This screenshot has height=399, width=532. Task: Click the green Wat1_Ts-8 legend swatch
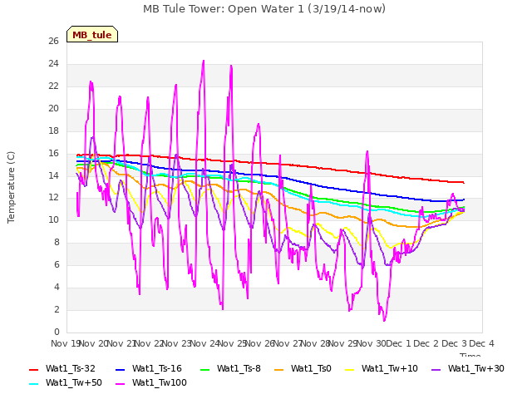coord(205,369)
